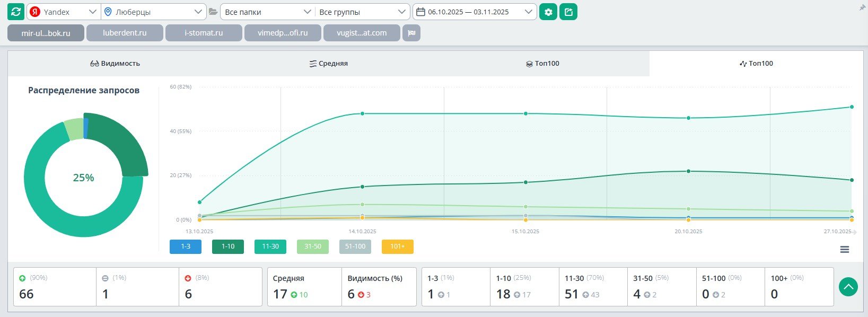
Task: Click the 11-30 line point at 14.10.2025
Action: (362, 113)
